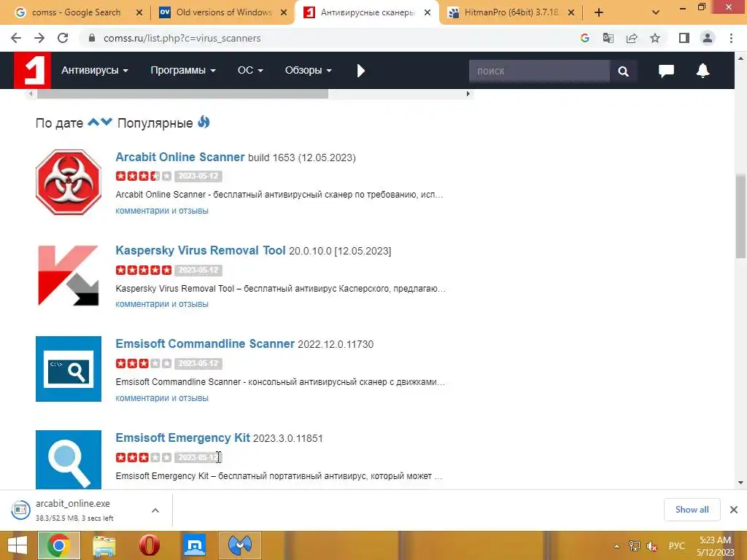Select the Антивирусные сканеры tab
The width and height of the screenshot is (747, 560).
pyautogui.click(x=367, y=12)
